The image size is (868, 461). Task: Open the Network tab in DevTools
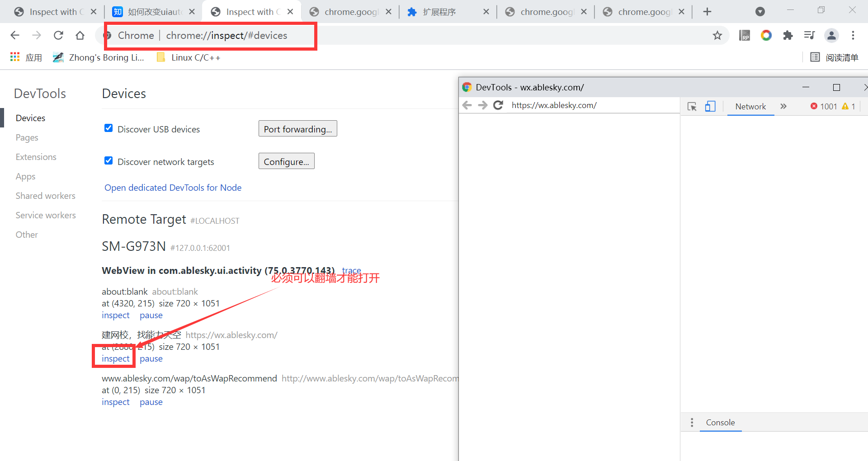(750, 107)
